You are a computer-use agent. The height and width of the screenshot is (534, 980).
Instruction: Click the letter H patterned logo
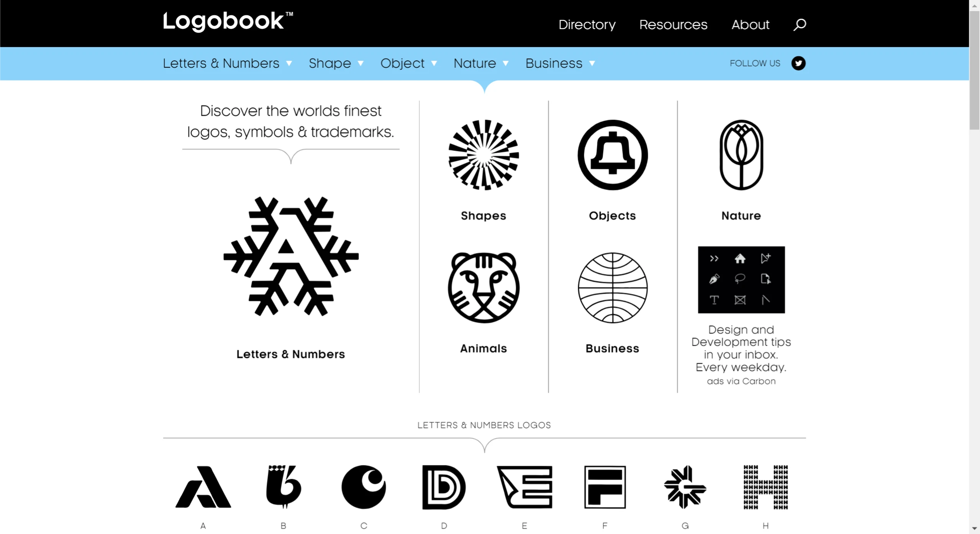765,487
